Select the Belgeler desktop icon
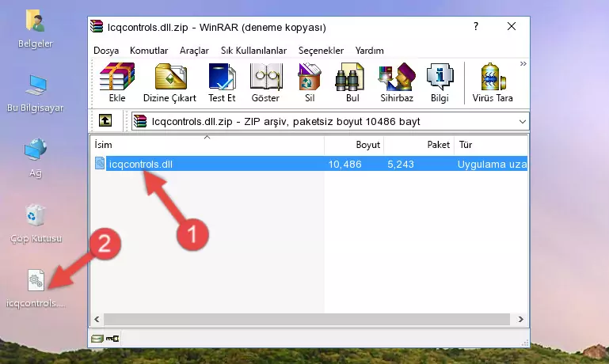This screenshot has height=364, width=609. pos(35,29)
